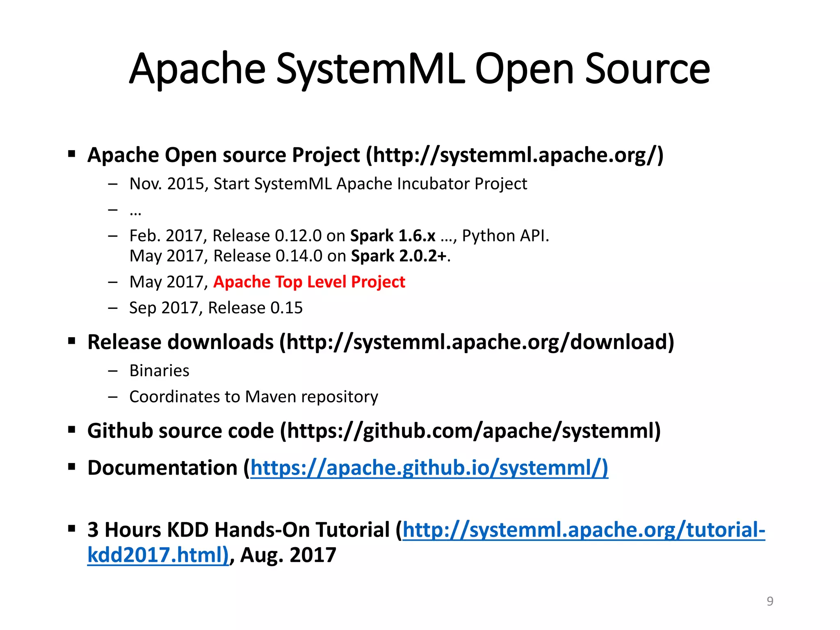
Task: Click red text 'Apache Top Level Project'
Action: pos(309,282)
